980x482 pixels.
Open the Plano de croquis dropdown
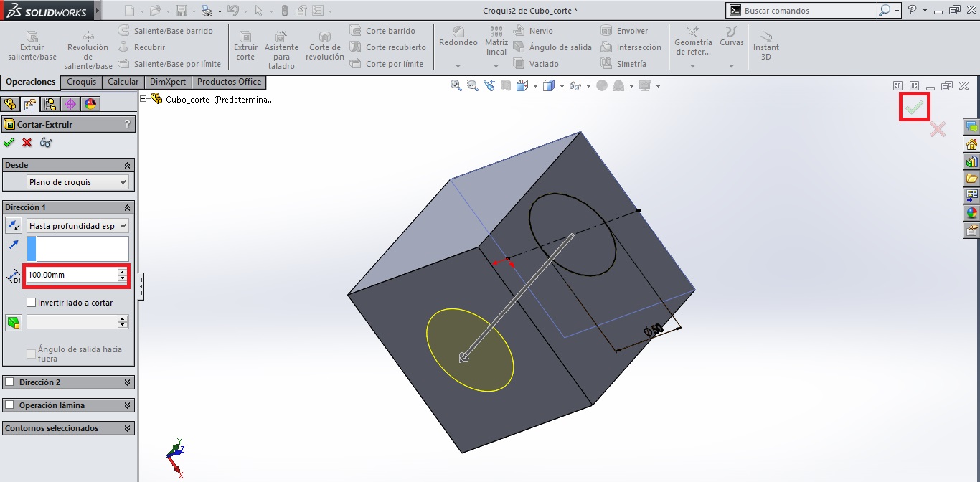[x=77, y=181]
